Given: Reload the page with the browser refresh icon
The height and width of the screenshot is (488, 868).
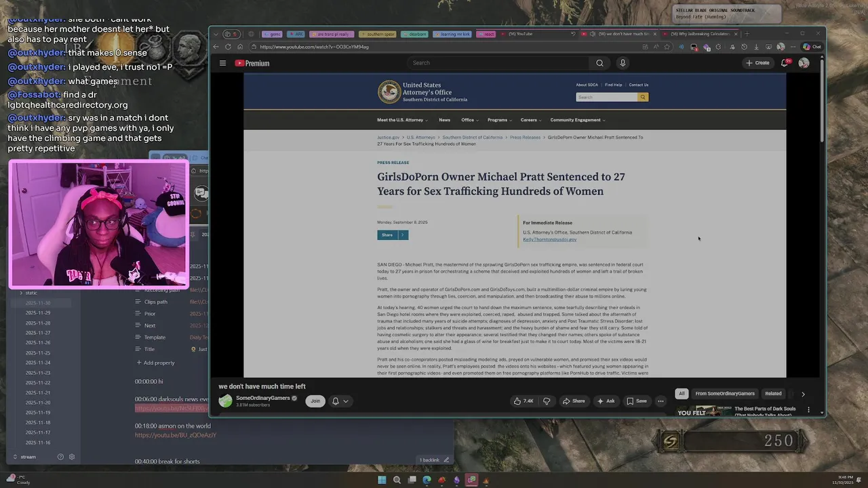Looking at the screenshot, I should point(228,47).
